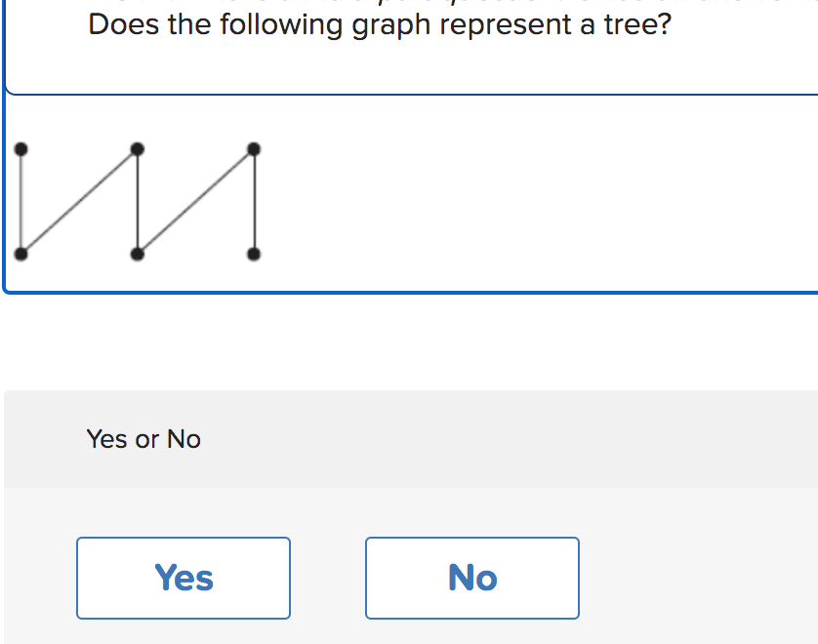The height and width of the screenshot is (644, 818).
Task: Click the diagonal edge between left and middle columns
Action: (79, 201)
